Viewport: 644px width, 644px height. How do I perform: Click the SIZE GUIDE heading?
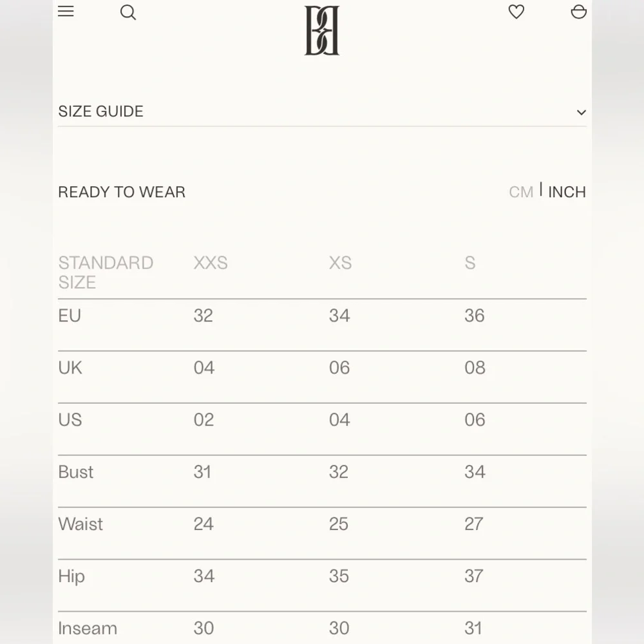pos(100,111)
